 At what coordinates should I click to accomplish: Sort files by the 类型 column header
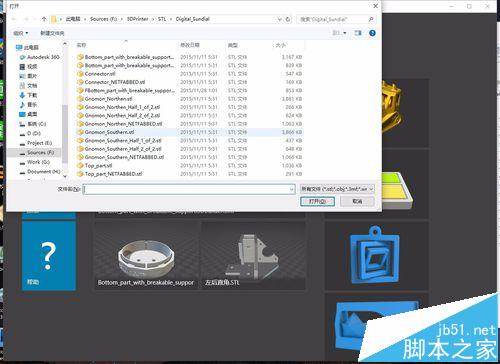pos(233,45)
